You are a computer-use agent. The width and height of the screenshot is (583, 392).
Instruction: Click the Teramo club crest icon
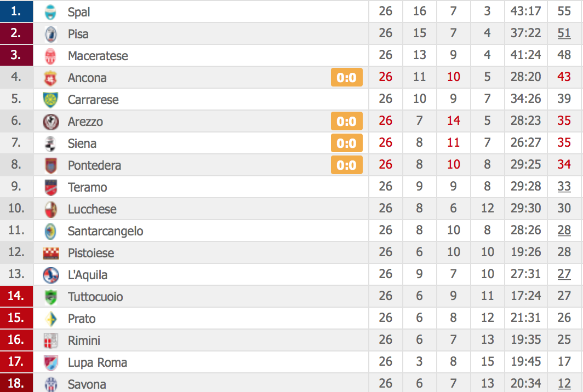coord(51,187)
